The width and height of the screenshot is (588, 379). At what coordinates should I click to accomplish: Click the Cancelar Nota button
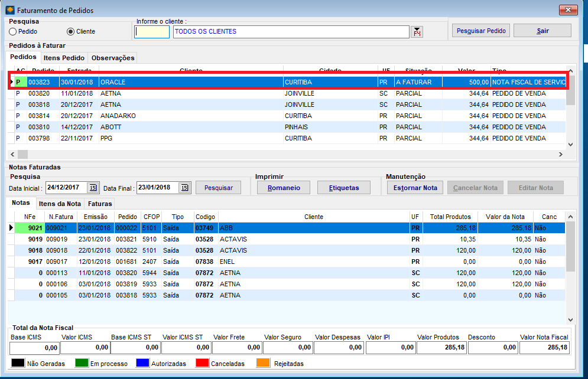(x=475, y=188)
